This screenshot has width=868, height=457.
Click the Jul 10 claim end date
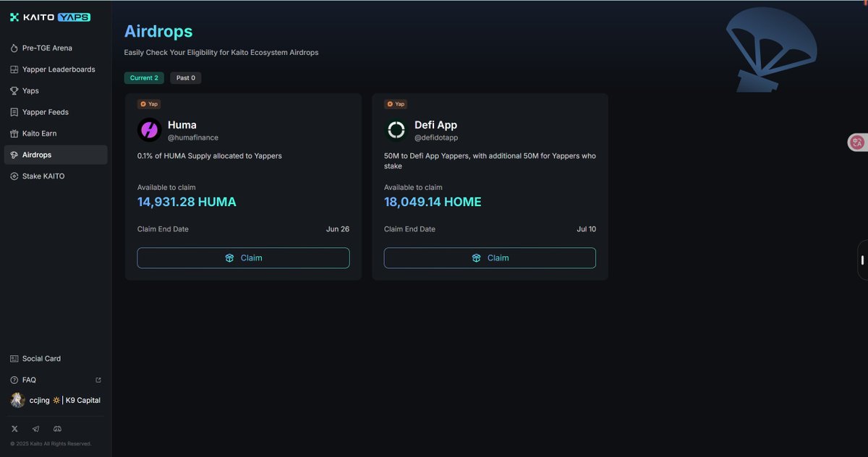[x=587, y=229]
